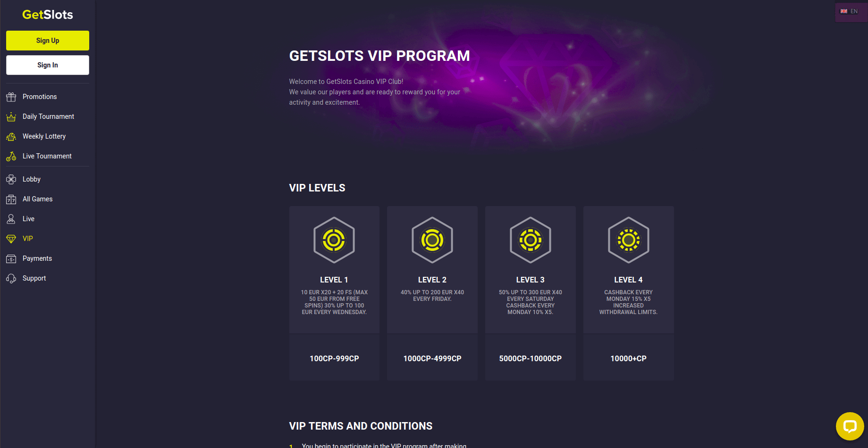Open the Live menu item
The width and height of the screenshot is (868, 448).
28,219
